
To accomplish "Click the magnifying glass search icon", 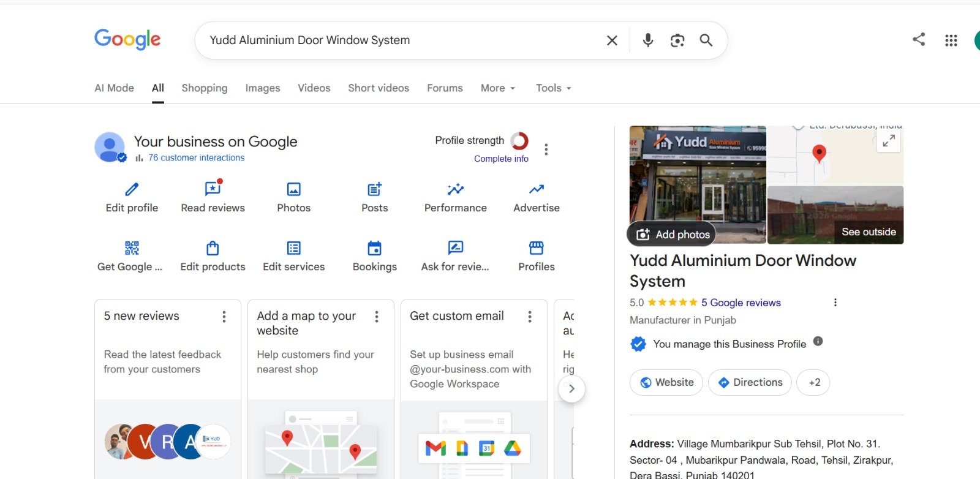I will (x=706, y=40).
